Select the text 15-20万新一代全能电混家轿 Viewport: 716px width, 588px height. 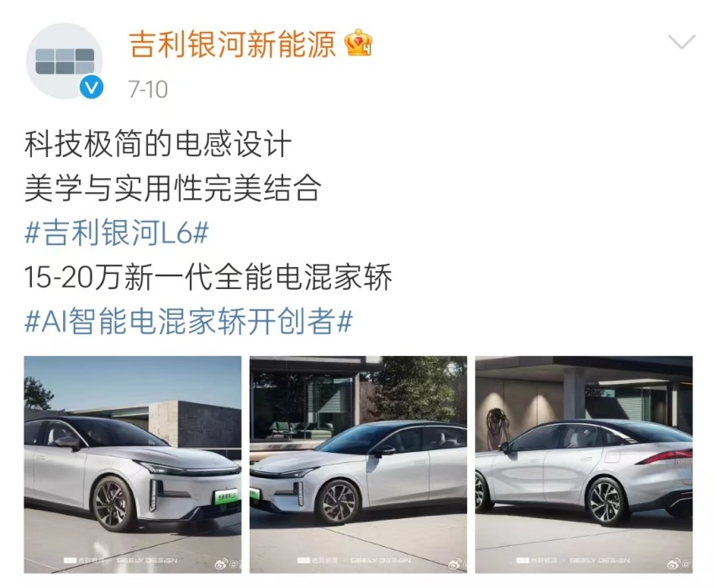208,277
